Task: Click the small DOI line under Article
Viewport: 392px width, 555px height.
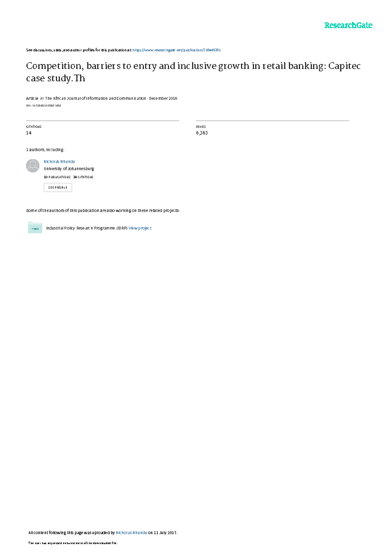Action: (43, 106)
